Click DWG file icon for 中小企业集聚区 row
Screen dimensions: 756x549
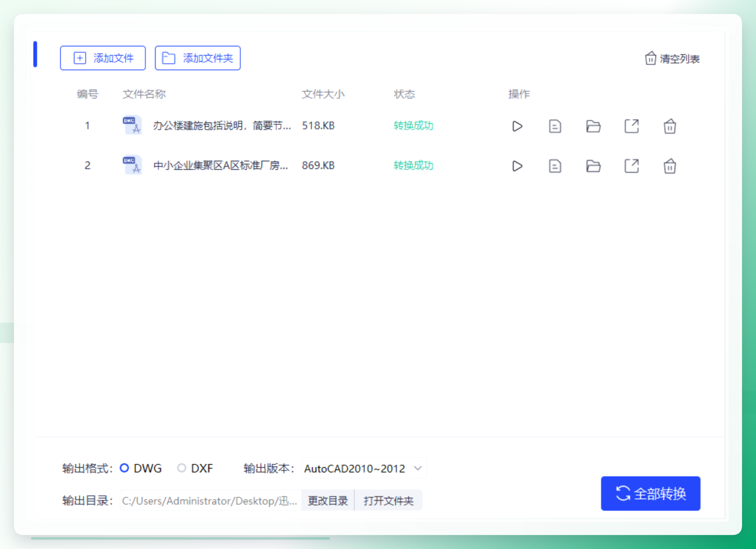pyautogui.click(x=132, y=165)
